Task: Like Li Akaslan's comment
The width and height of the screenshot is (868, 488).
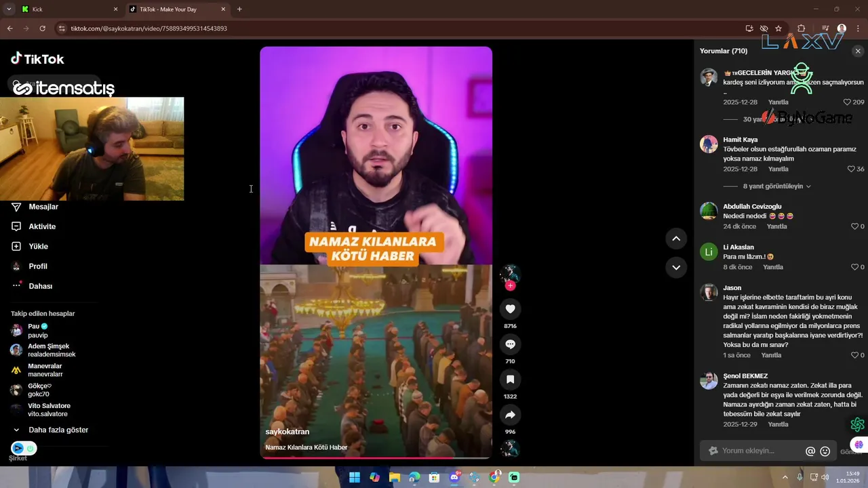Action: [x=854, y=267]
